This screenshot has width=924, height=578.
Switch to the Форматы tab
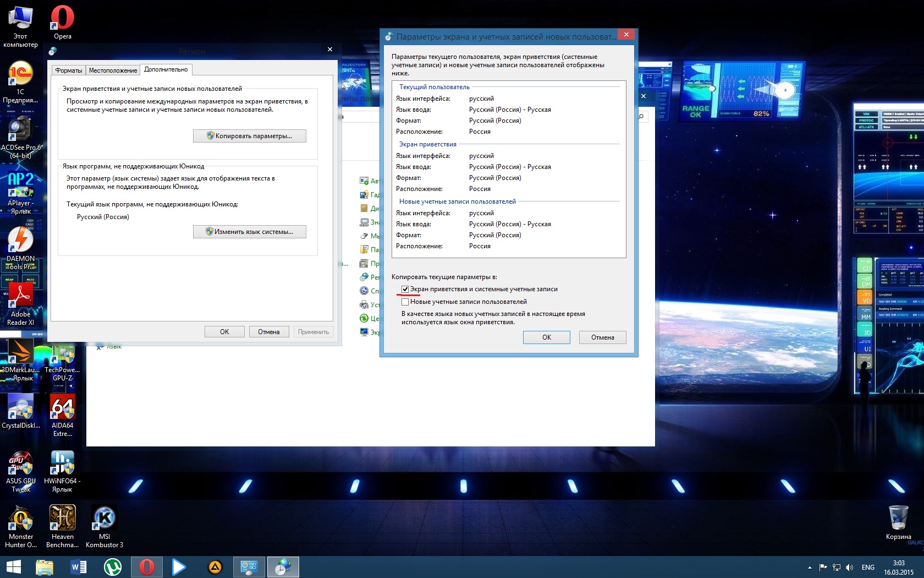click(x=69, y=70)
